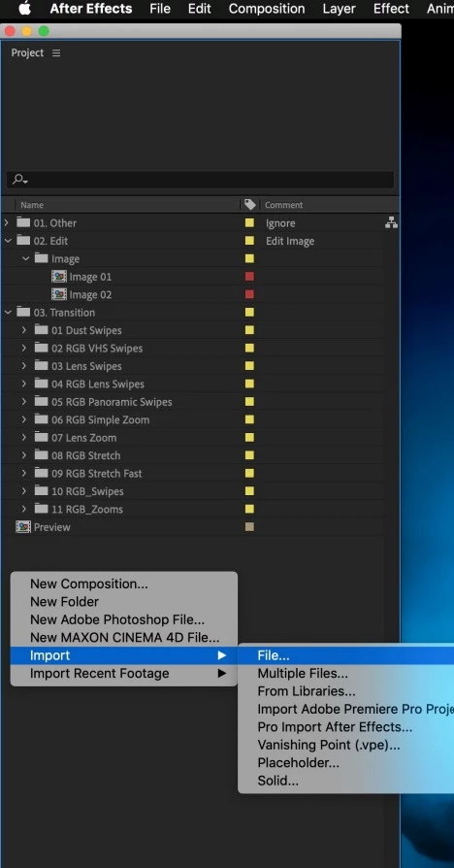
Task: Expand the 08 RGB Stretch folder
Action: tap(24, 455)
